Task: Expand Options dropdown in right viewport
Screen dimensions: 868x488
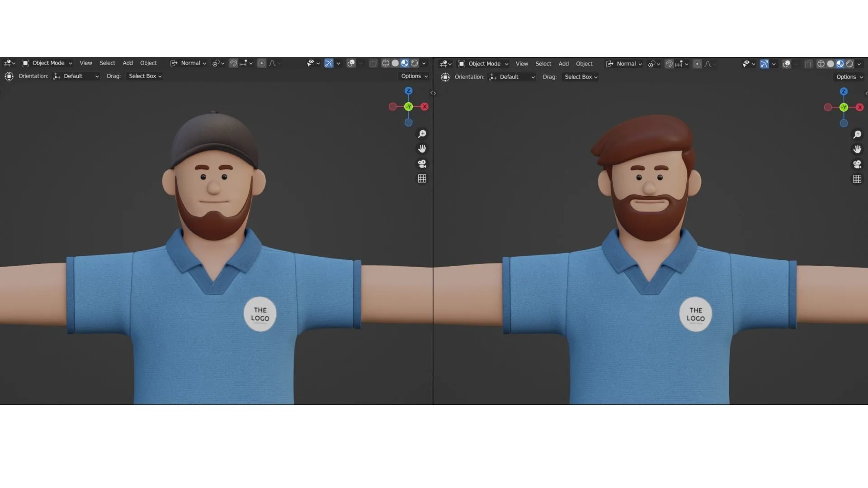Action: coord(849,77)
